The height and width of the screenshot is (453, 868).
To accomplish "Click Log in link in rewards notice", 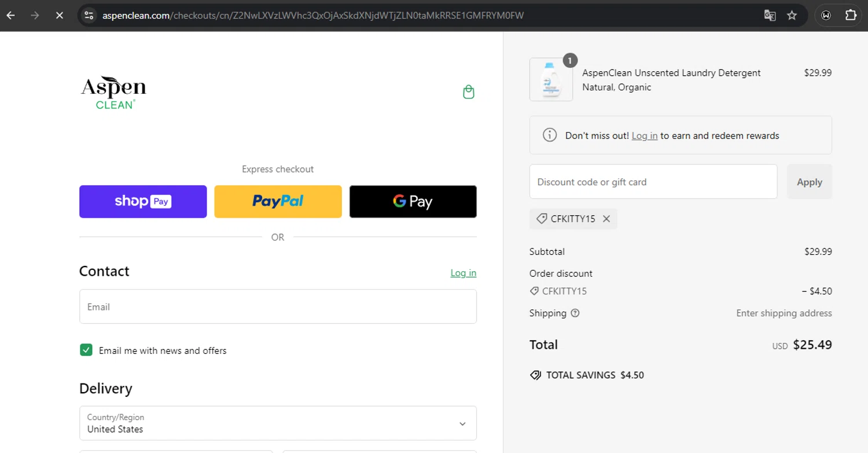I will pyautogui.click(x=645, y=136).
